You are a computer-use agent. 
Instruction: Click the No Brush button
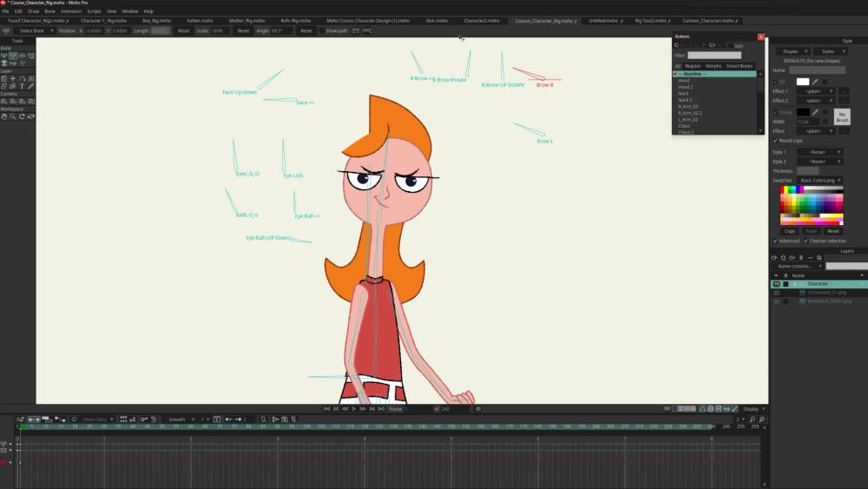coord(842,117)
